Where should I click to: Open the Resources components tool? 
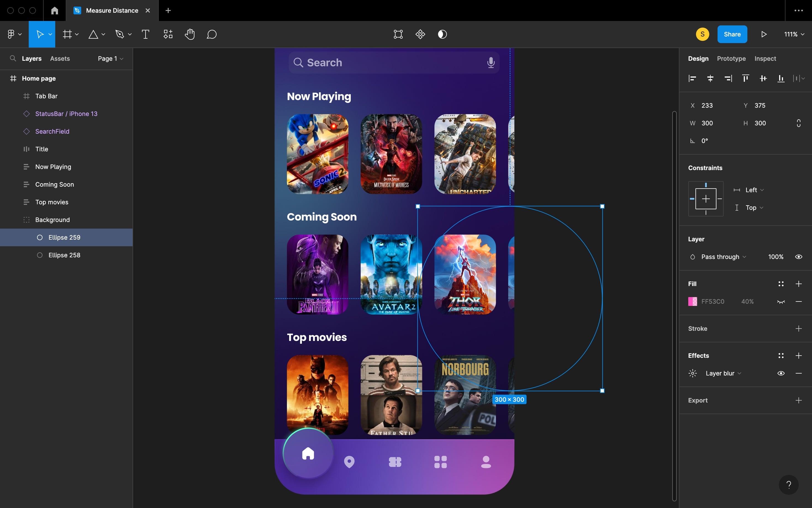point(168,34)
